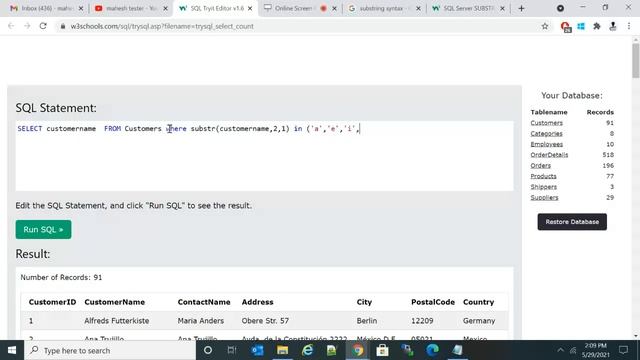Click the browser address bar URL
The width and height of the screenshot is (640, 360).
162,26
